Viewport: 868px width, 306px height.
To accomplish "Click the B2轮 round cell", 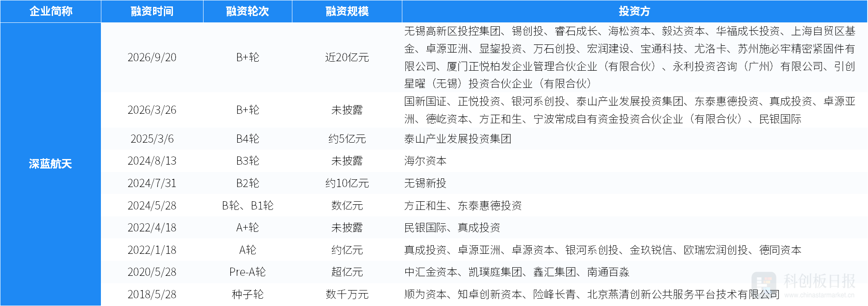I will 248,183.
